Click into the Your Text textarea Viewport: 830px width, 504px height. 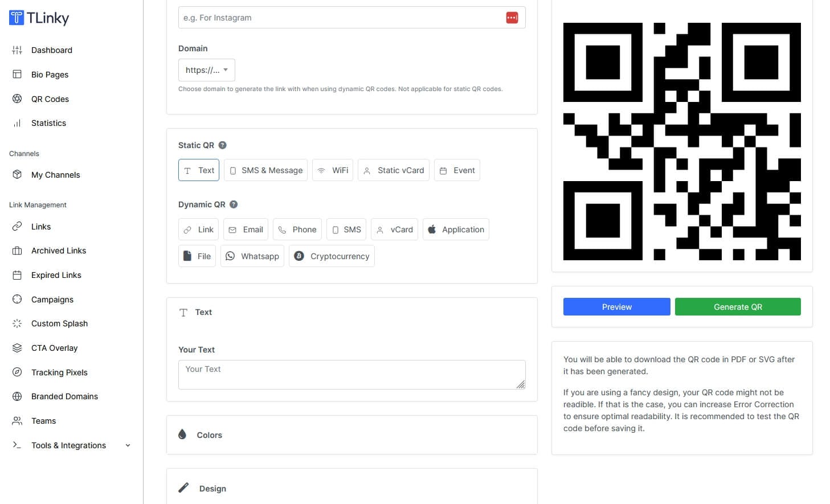click(x=351, y=375)
